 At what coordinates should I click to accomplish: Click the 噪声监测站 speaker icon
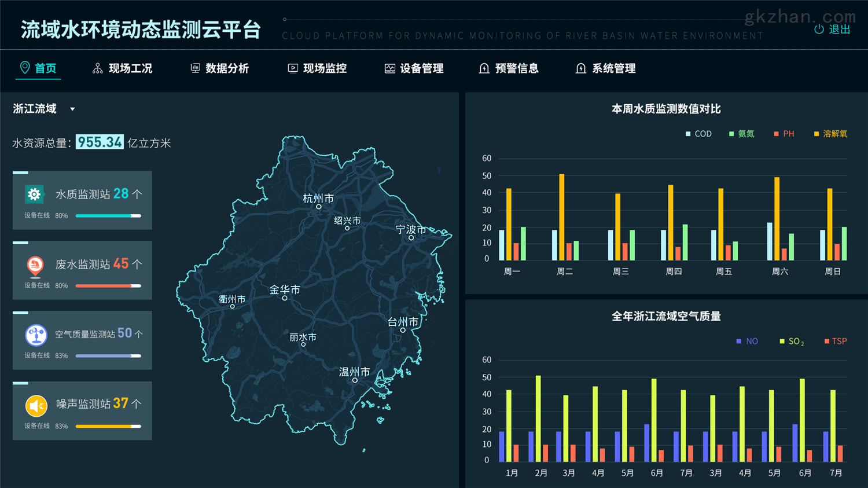point(36,405)
